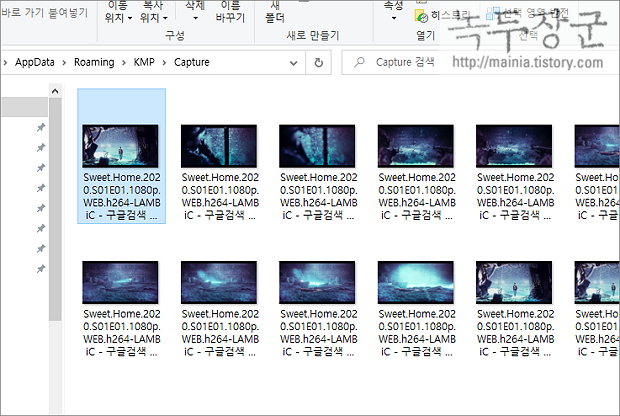Image resolution: width=620 pixels, height=416 pixels.
Task: Click the 히스토리 icon in the ribbon
Action: (421, 16)
